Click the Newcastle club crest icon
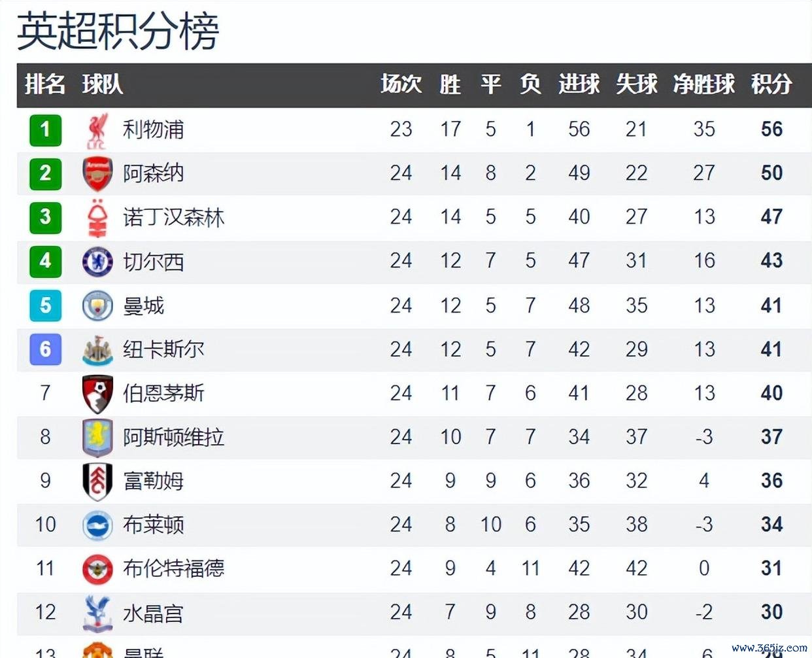The height and width of the screenshot is (658, 812). 97,349
